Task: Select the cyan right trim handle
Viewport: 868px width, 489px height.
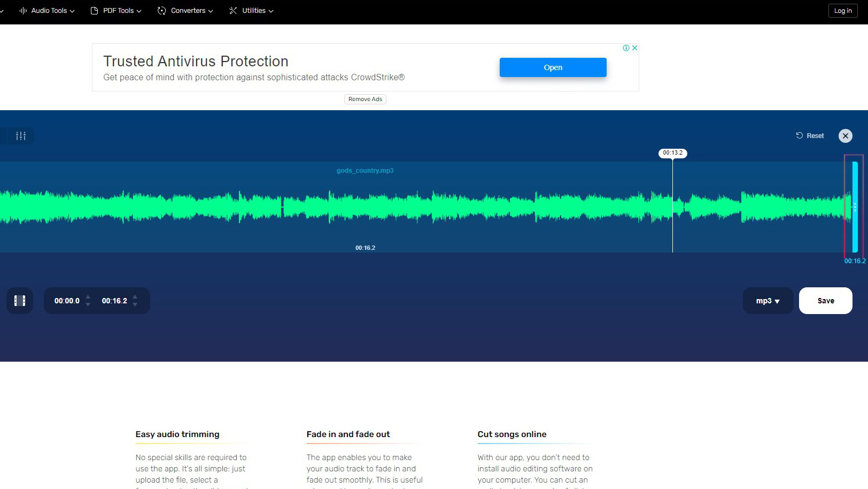Action: 855,207
